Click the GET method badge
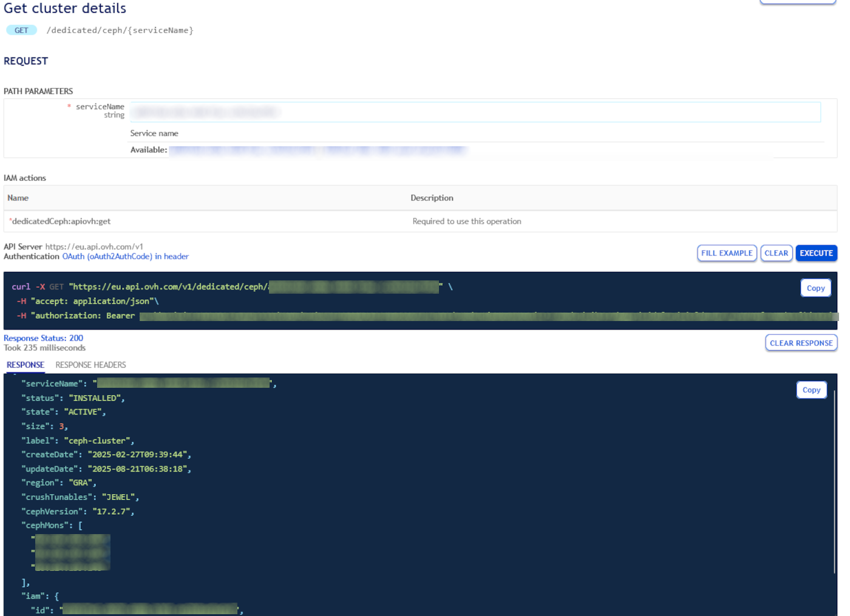This screenshot has height=616, width=850. tap(21, 29)
